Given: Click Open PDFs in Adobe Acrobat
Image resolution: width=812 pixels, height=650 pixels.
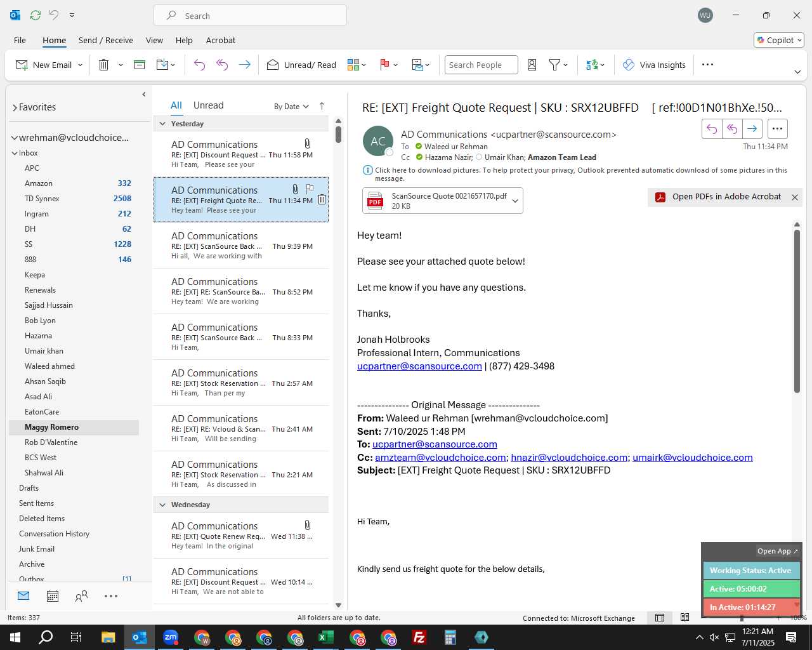Looking at the screenshot, I should (719, 197).
